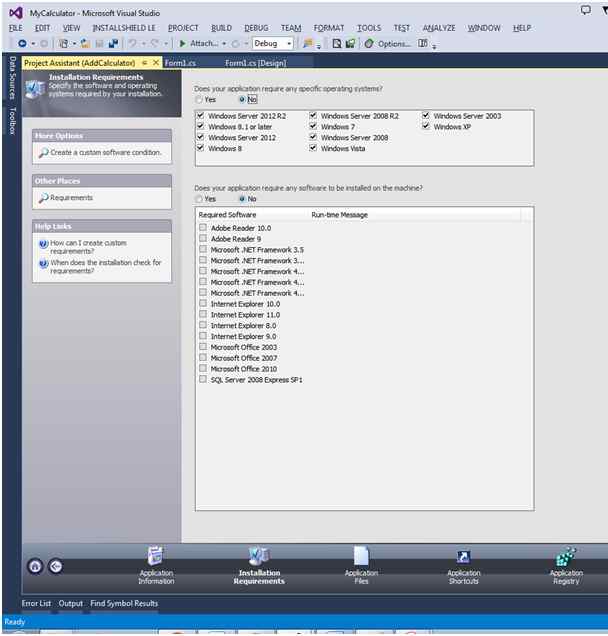Uncheck the Windows XP checkbox

click(x=426, y=126)
